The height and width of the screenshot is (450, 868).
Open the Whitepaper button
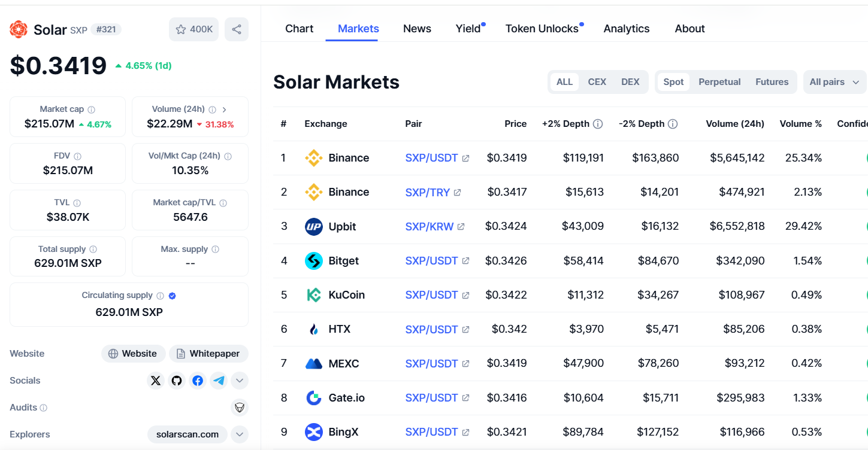[x=208, y=354]
